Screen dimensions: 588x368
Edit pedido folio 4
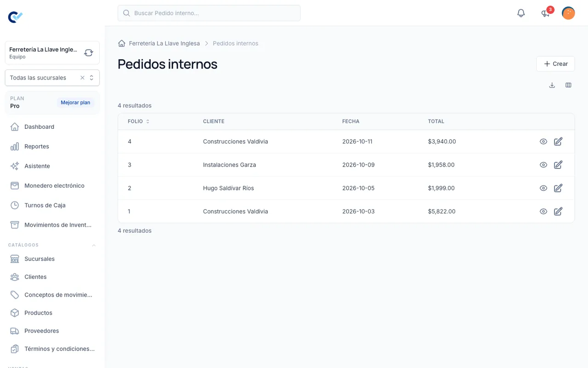(558, 142)
